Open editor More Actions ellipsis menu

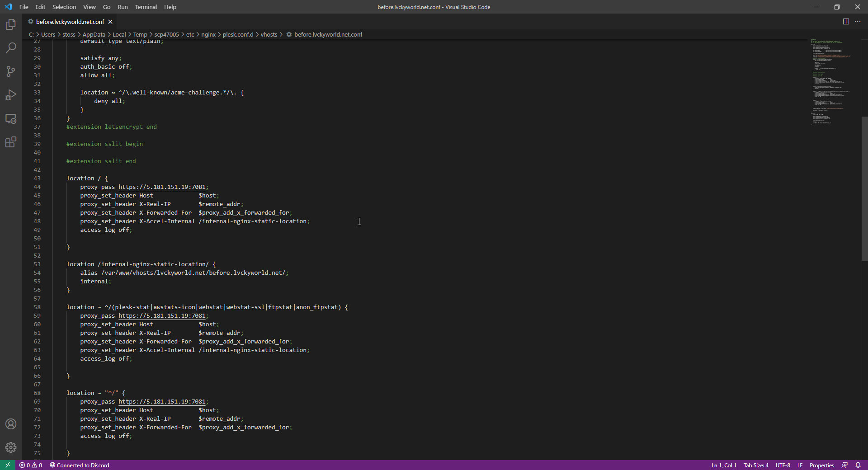[858, 22]
